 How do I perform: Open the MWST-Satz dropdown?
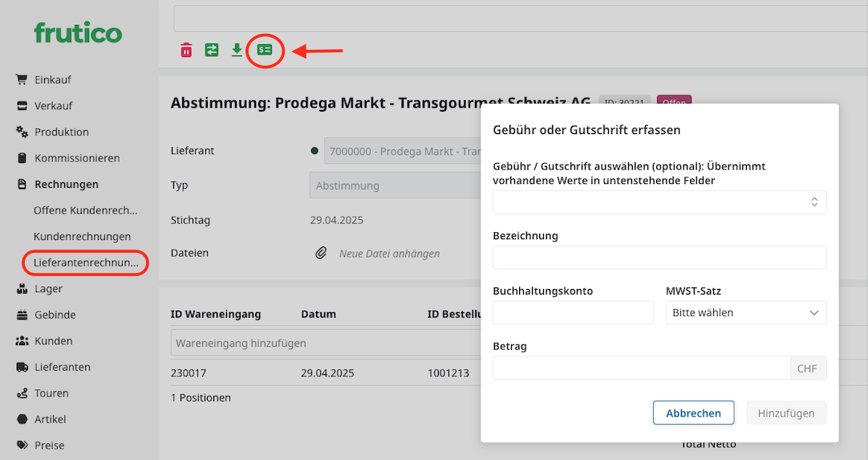[745, 312]
